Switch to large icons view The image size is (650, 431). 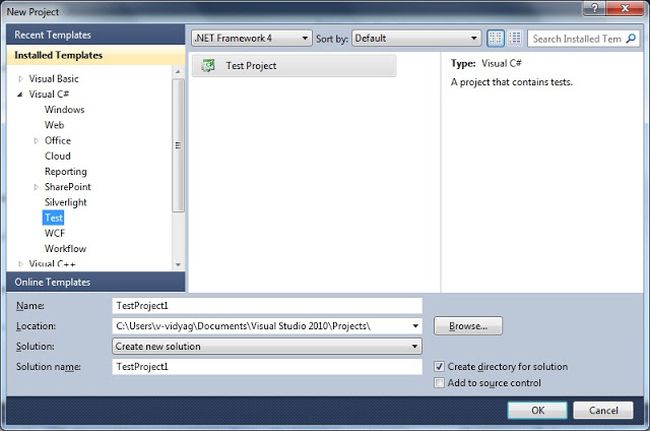495,39
